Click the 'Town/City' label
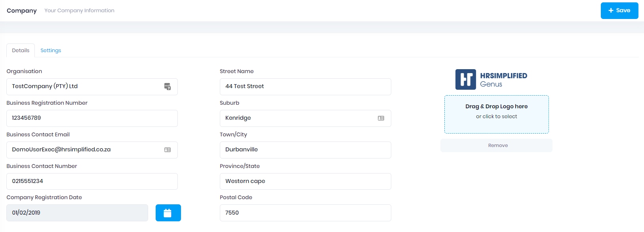 [x=233, y=134]
